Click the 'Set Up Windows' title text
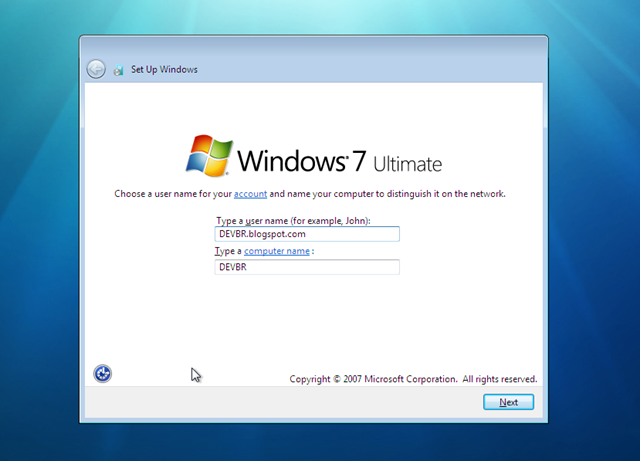The height and width of the screenshot is (461, 640). pyautogui.click(x=164, y=69)
